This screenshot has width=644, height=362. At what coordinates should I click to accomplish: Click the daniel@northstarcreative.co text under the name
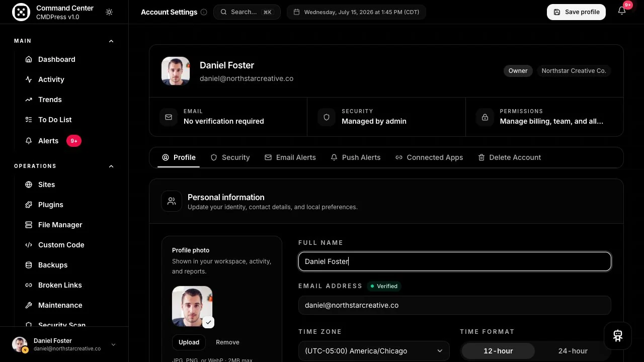pyautogui.click(x=247, y=78)
